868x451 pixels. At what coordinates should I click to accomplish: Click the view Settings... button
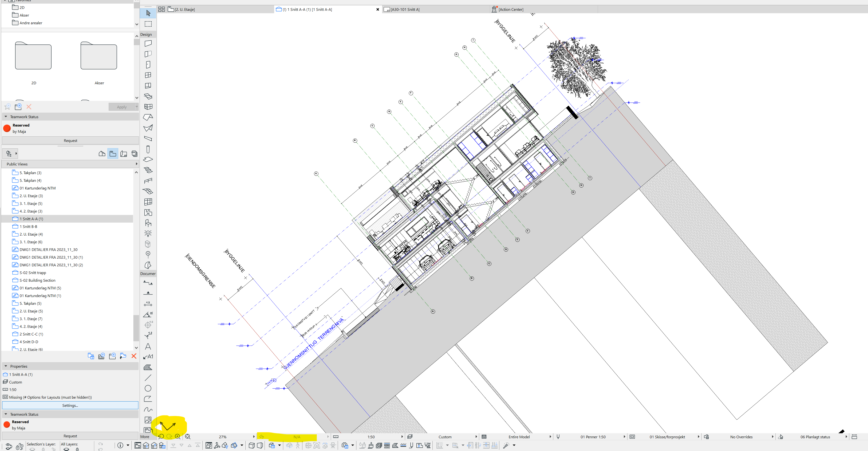pos(70,405)
